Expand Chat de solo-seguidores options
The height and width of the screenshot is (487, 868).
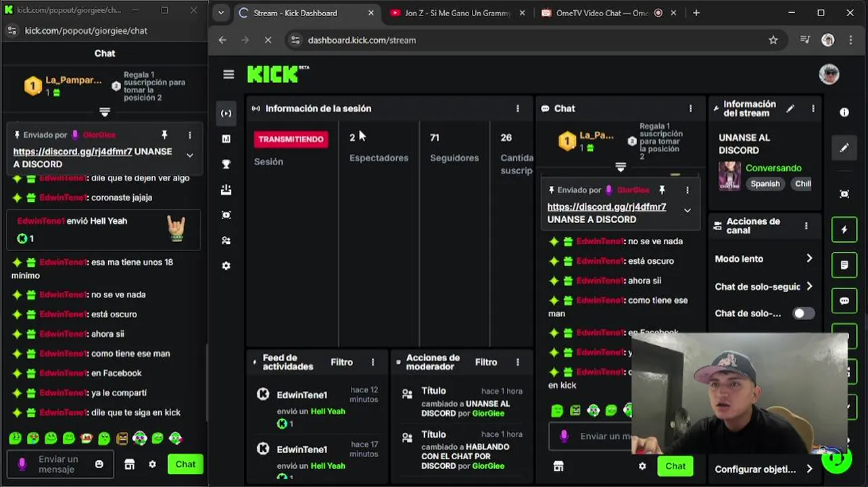tap(809, 286)
